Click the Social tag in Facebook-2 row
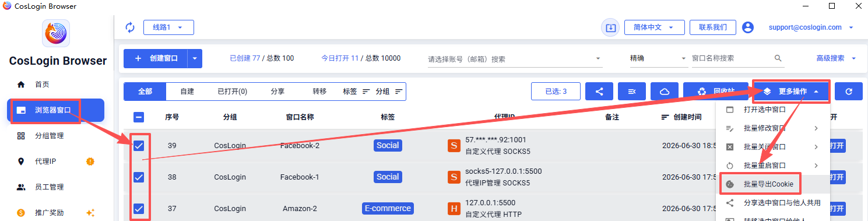 388,145
